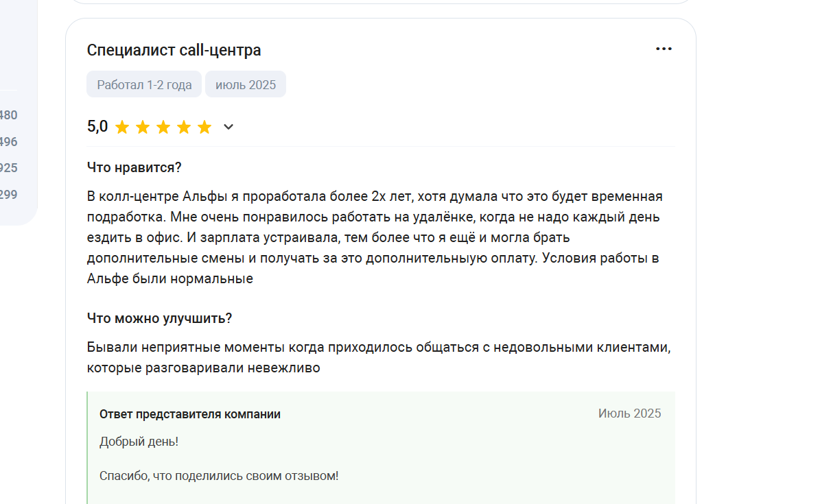Open the three-dot menu on the review card
This screenshot has height=504, width=831.
pyautogui.click(x=664, y=49)
